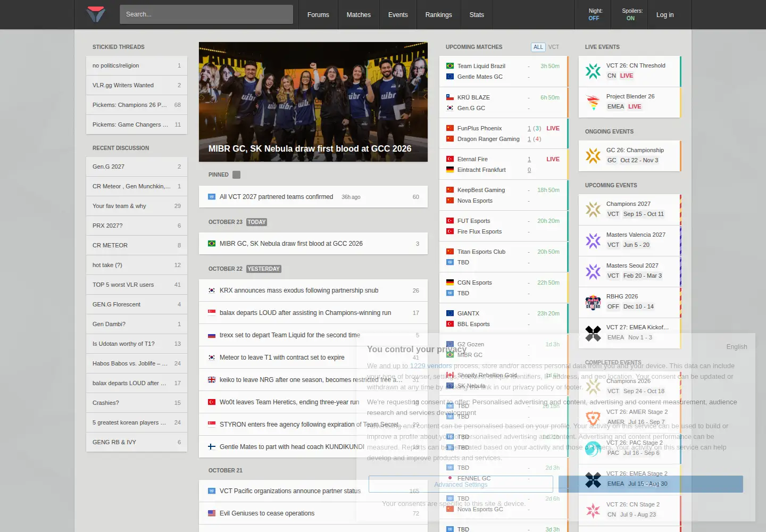Open the Forums menu

(x=318, y=14)
